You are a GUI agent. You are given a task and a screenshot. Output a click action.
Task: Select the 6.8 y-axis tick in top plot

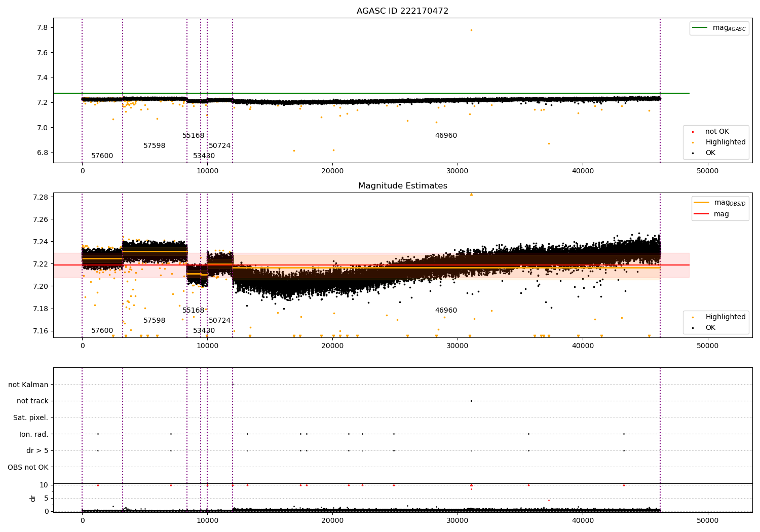point(43,153)
